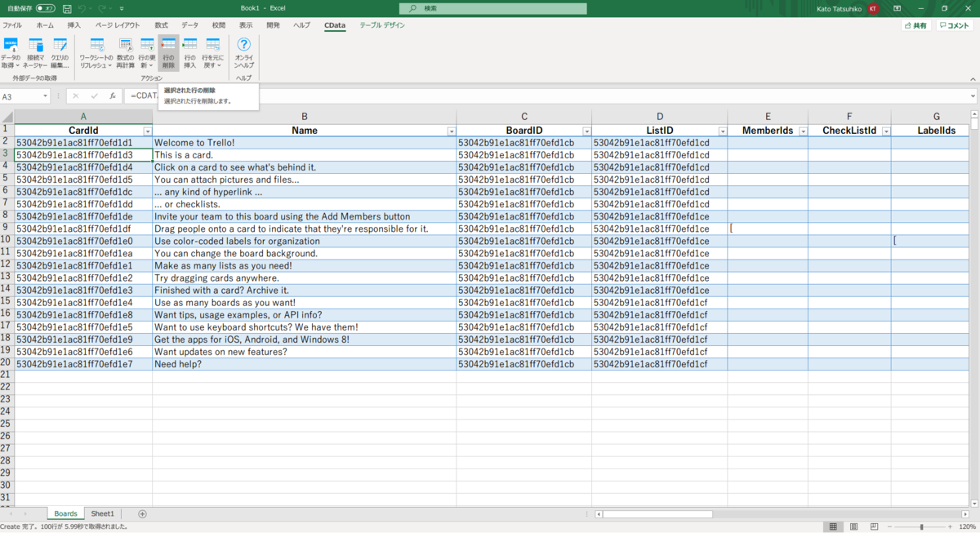Image resolution: width=980 pixels, height=533 pixels.
Task: Open the データの取得 (Get Data) tool
Action: [x=11, y=53]
